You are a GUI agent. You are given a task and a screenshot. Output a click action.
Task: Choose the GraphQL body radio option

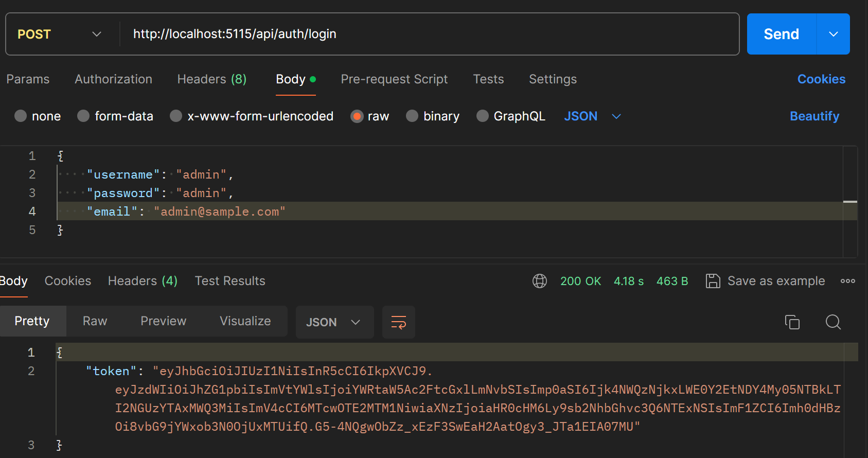pos(482,116)
